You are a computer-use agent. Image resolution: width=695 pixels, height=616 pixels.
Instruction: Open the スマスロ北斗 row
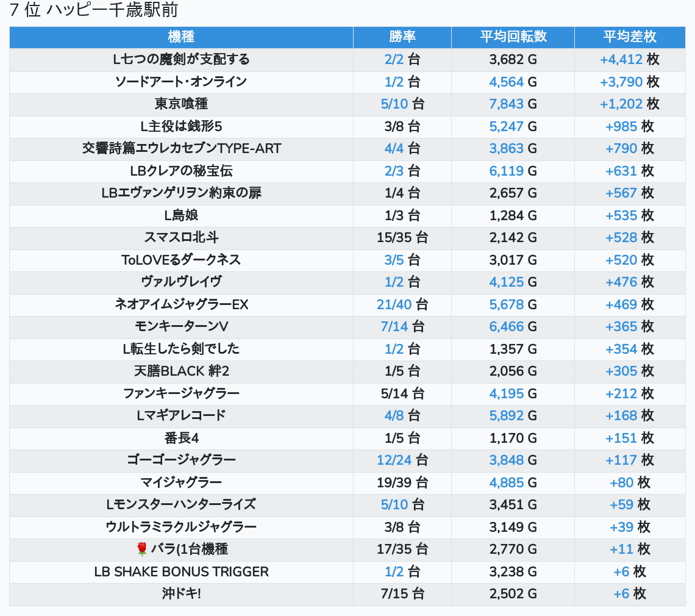coord(181,237)
